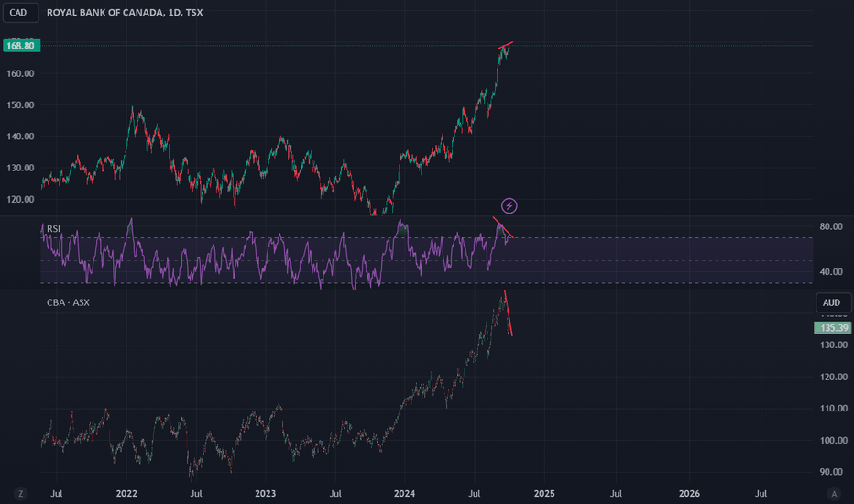Click 140.00 on the CAD price scale

pyautogui.click(x=21, y=137)
